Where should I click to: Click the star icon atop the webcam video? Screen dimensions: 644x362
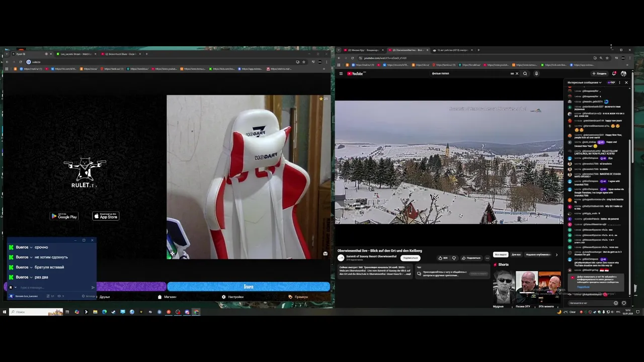321,99
